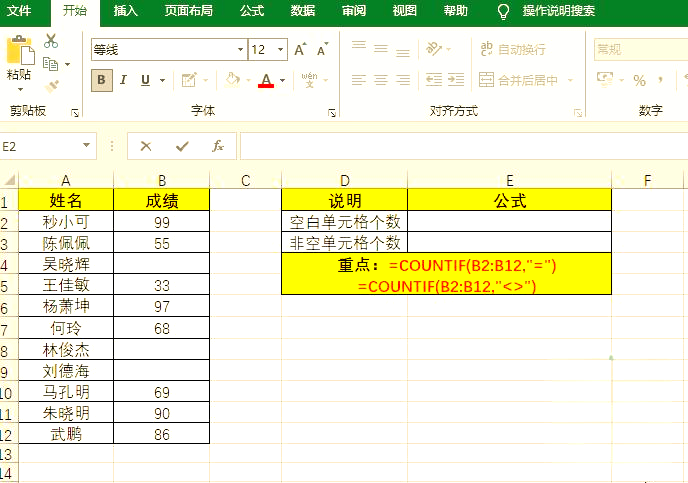Open the font name dropdown 等线
The image size is (688, 483).
tap(240, 50)
